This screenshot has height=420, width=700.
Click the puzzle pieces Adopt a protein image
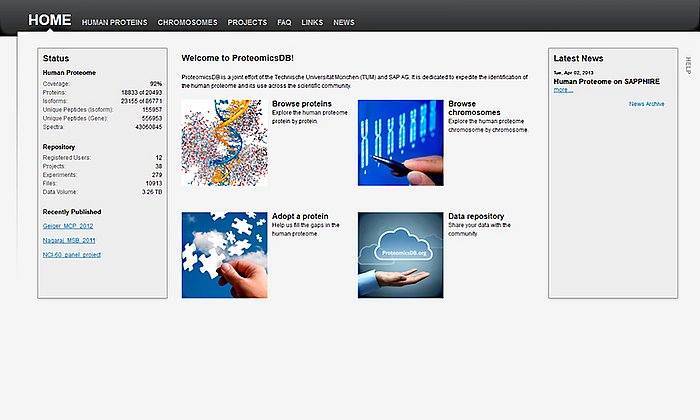[225, 255]
